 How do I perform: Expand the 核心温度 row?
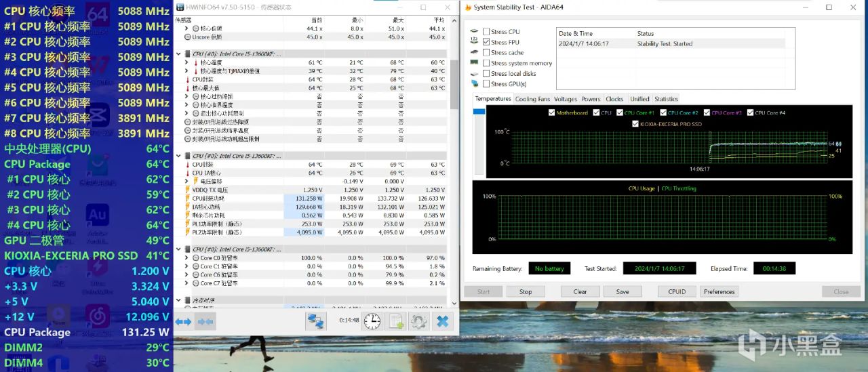coord(186,62)
